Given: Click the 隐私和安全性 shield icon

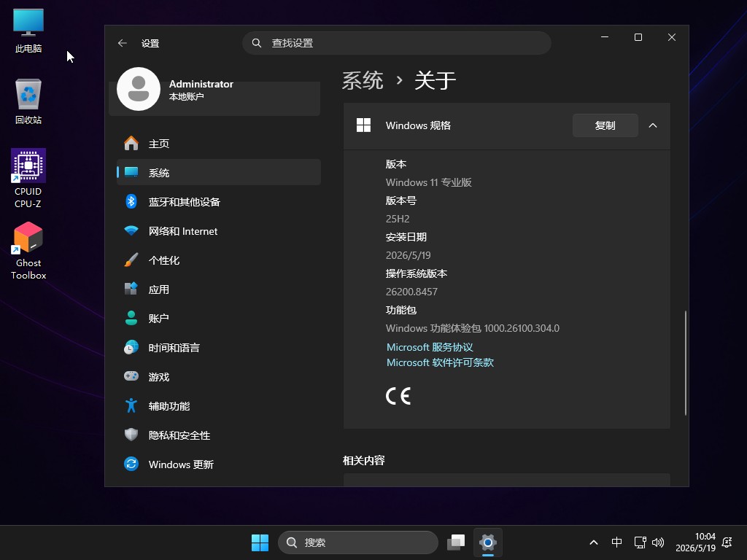Looking at the screenshot, I should point(131,435).
